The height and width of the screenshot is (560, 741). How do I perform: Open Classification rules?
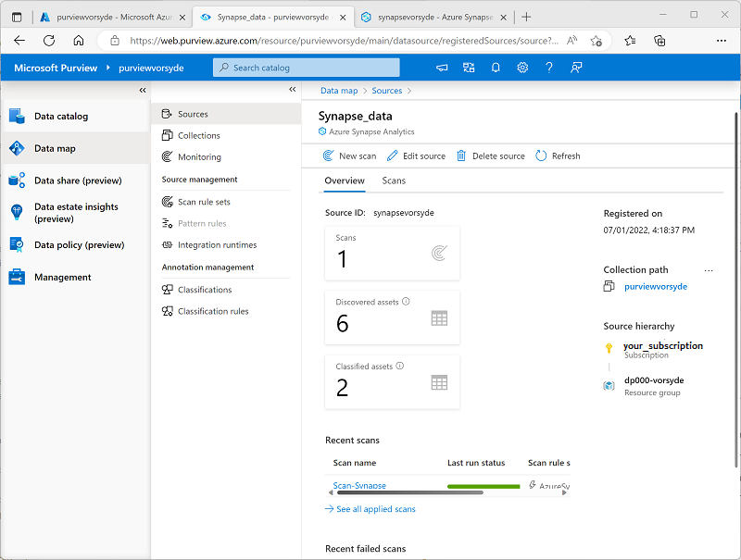click(x=226, y=311)
